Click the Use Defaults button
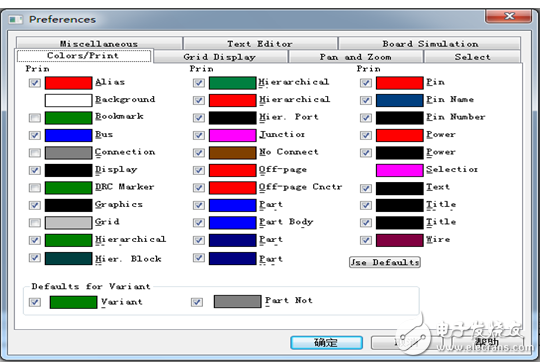 click(385, 263)
